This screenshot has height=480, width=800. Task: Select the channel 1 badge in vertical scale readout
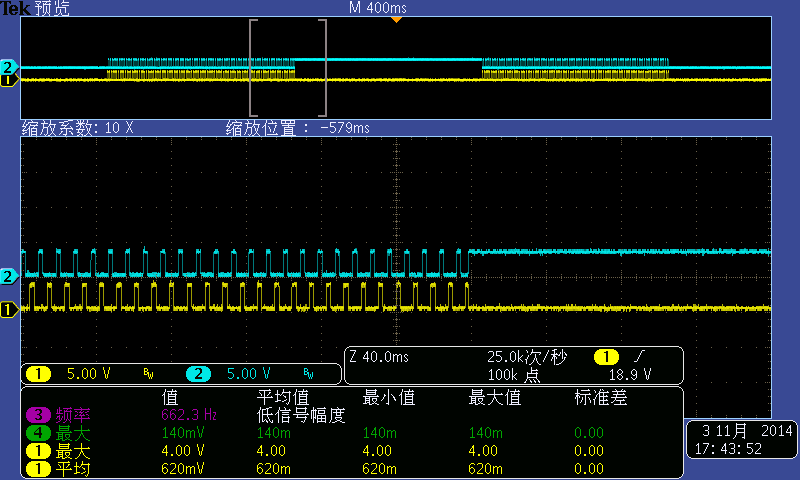[38, 374]
